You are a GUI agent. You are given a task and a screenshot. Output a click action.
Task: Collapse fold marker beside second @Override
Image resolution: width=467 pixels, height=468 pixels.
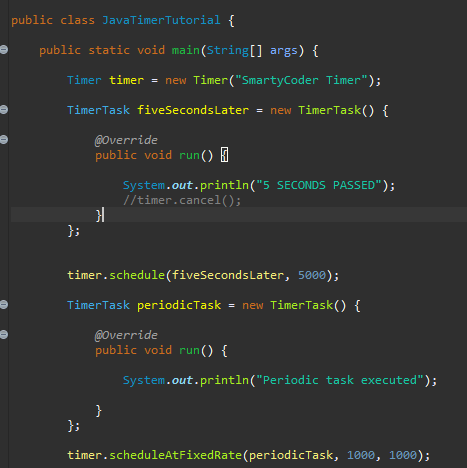(x=4, y=334)
